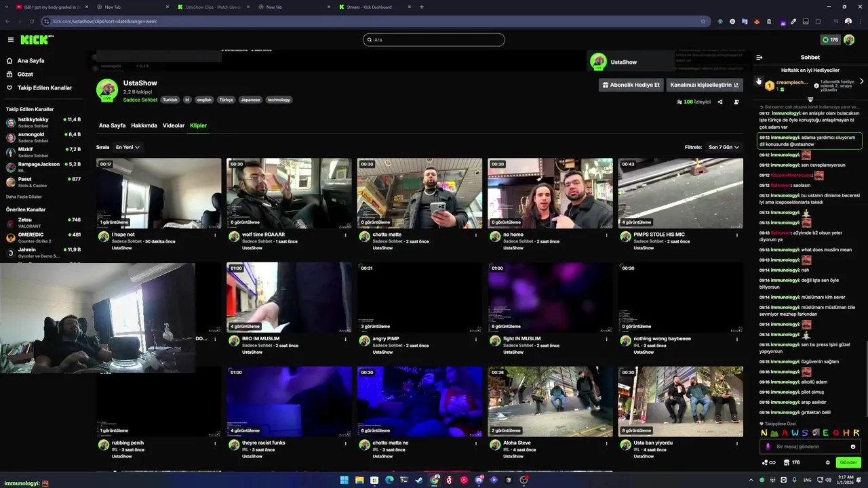
Task: Click the Turkish channel tag
Action: (170, 100)
